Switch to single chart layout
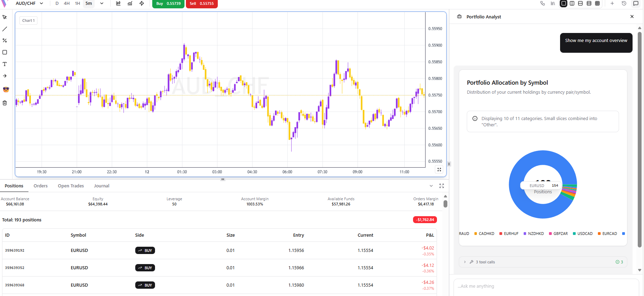Viewport: 644px width, 296px height. tap(564, 3)
